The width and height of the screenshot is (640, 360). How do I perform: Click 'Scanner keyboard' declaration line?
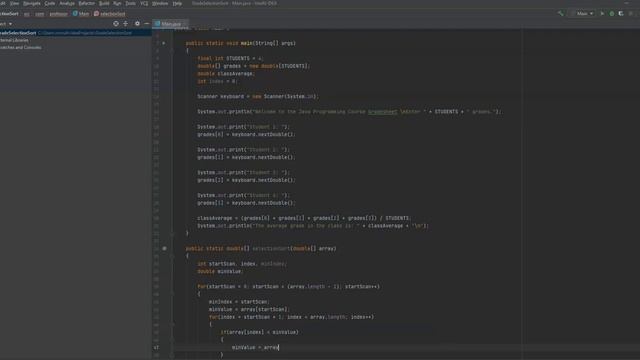(258, 96)
